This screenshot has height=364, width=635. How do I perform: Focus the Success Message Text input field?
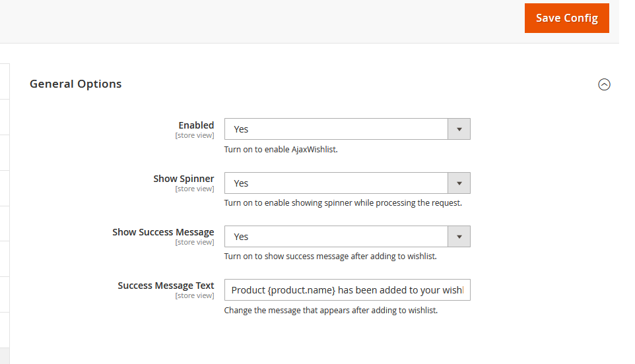pyautogui.click(x=347, y=289)
